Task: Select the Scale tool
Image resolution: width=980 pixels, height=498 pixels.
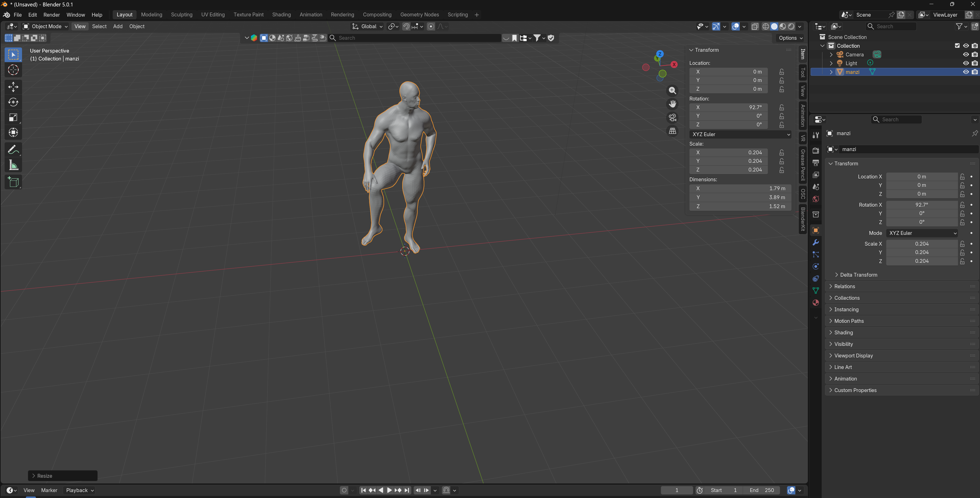Action: tap(13, 117)
